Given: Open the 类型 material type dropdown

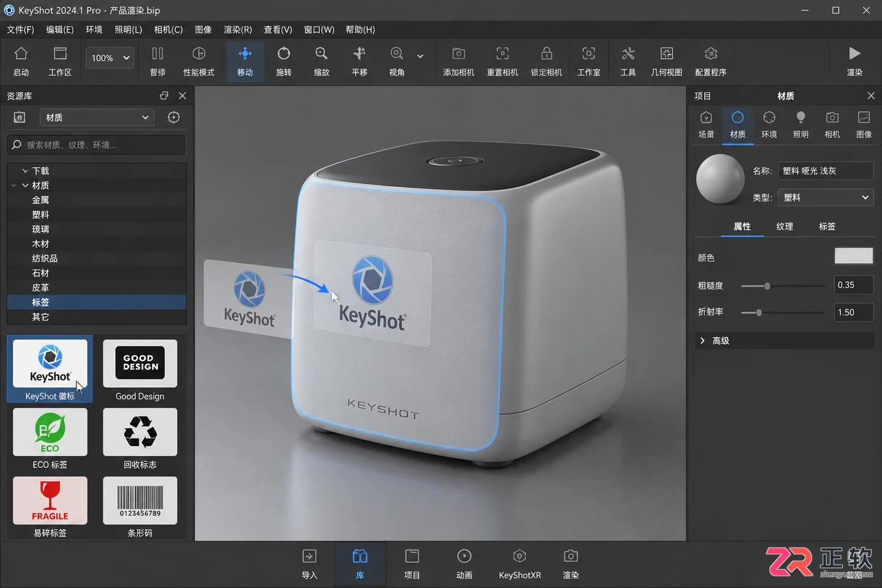Looking at the screenshot, I should pyautogui.click(x=826, y=197).
